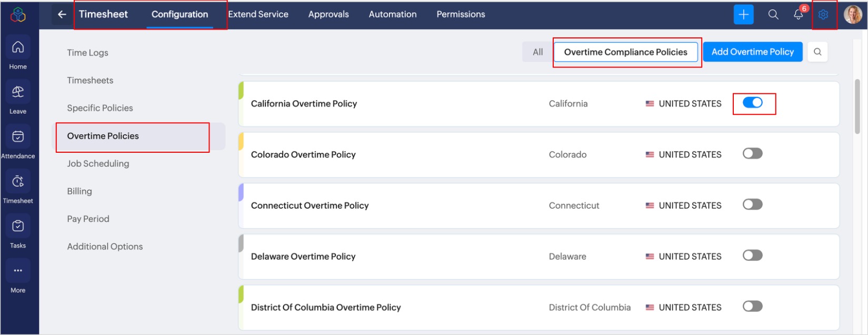Click the blue plus quick-add button
868x335 pixels.
(x=743, y=15)
